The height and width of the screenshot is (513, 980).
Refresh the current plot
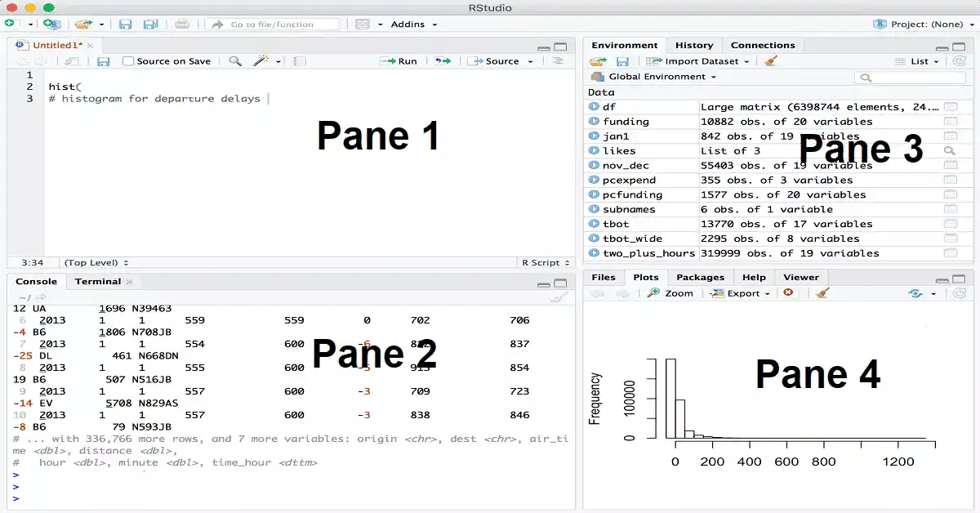click(x=960, y=293)
